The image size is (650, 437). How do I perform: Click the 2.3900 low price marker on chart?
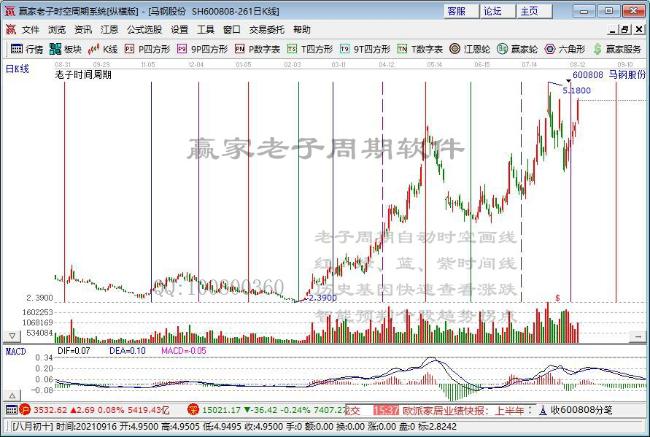(323, 298)
